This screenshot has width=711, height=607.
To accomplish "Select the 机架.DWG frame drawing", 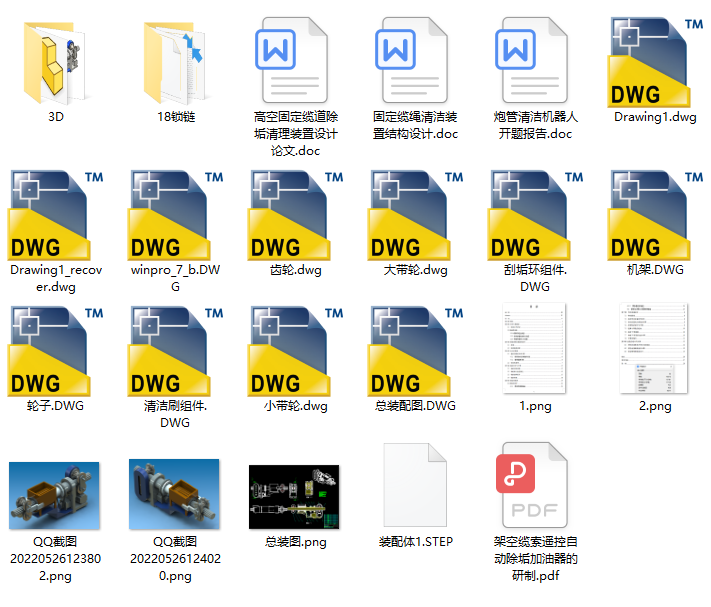I will (x=655, y=215).
